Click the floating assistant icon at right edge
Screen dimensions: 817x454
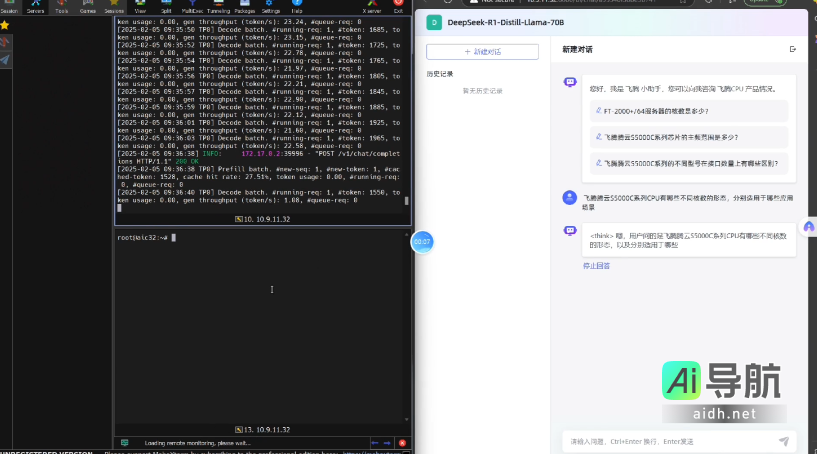(x=809, y=227)
